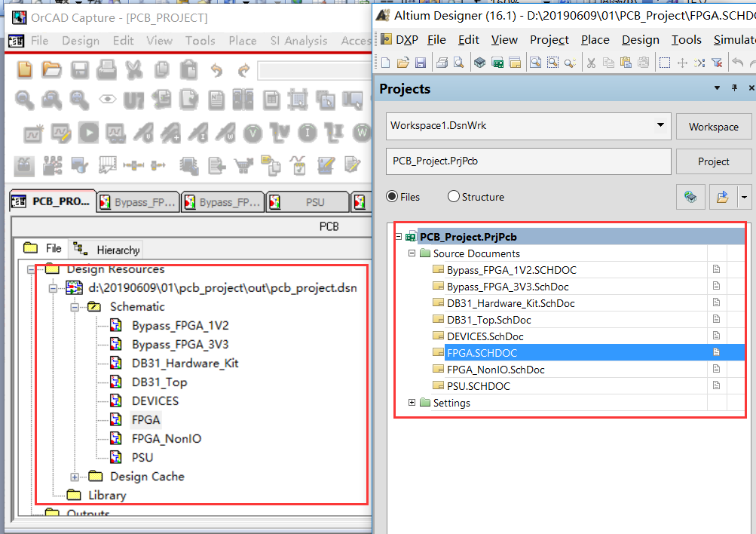Select DEVICES page in OrCAD tree
The height and width of the screenshot is (534, 756).
point(155,400)
